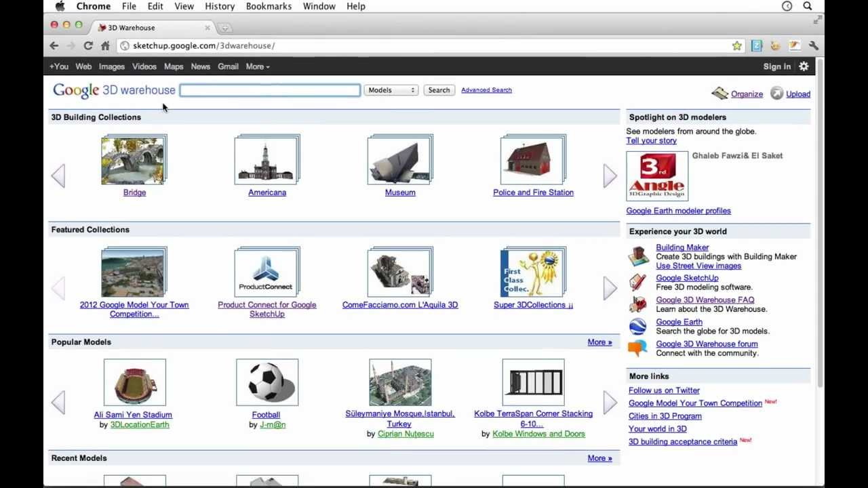This screenshot has height=488, width=868.
Task: Open Advanced Search link
Action: (486, 89)
